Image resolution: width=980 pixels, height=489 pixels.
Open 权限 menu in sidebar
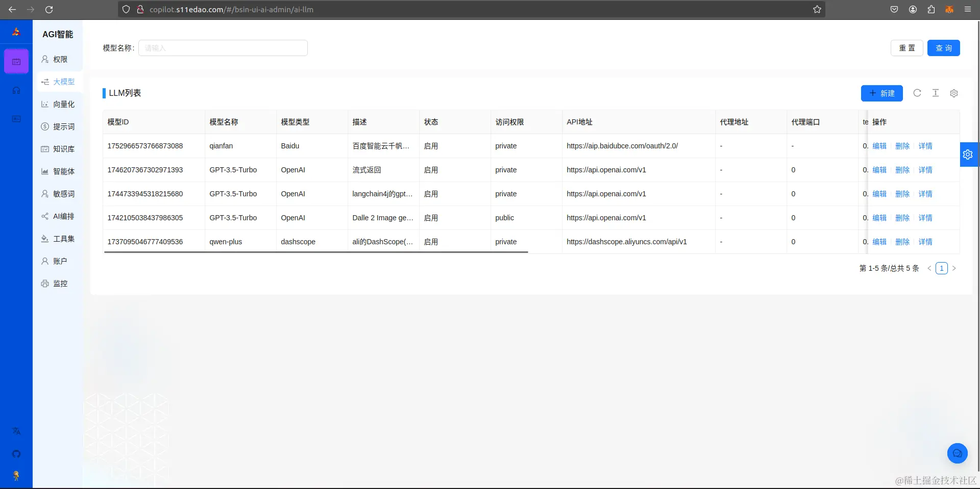click(60, 59)
